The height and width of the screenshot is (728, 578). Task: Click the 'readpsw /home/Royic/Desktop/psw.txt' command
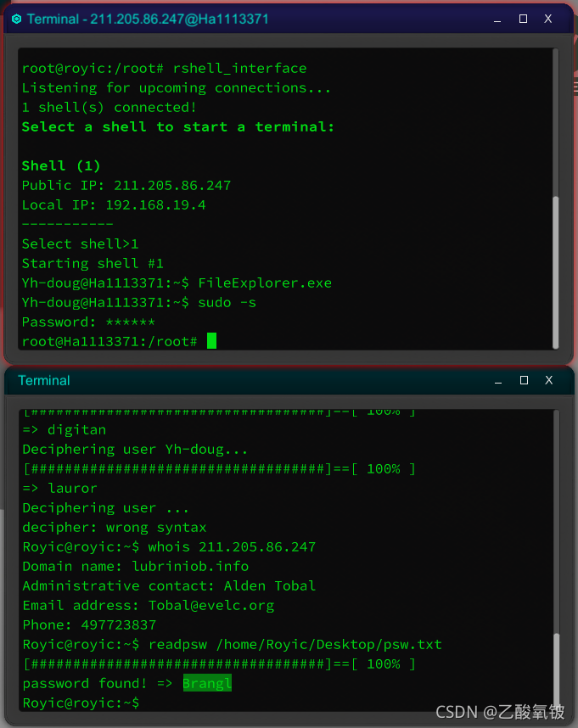coord(295,645)
